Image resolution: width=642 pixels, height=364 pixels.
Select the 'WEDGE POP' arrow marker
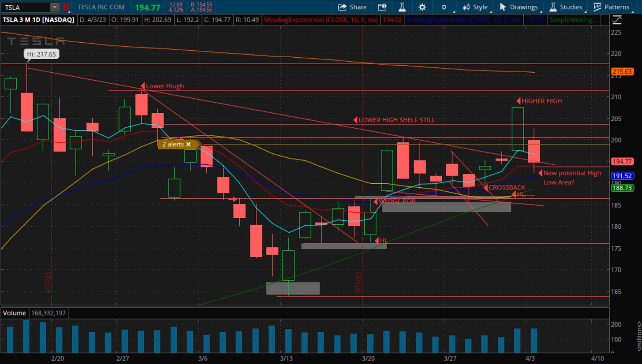click(x=376, y=201)
